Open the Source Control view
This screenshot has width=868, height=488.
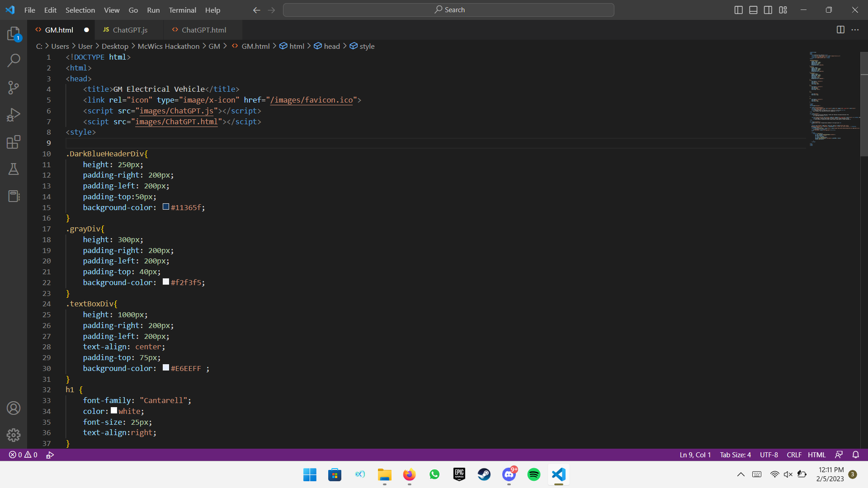14,88
